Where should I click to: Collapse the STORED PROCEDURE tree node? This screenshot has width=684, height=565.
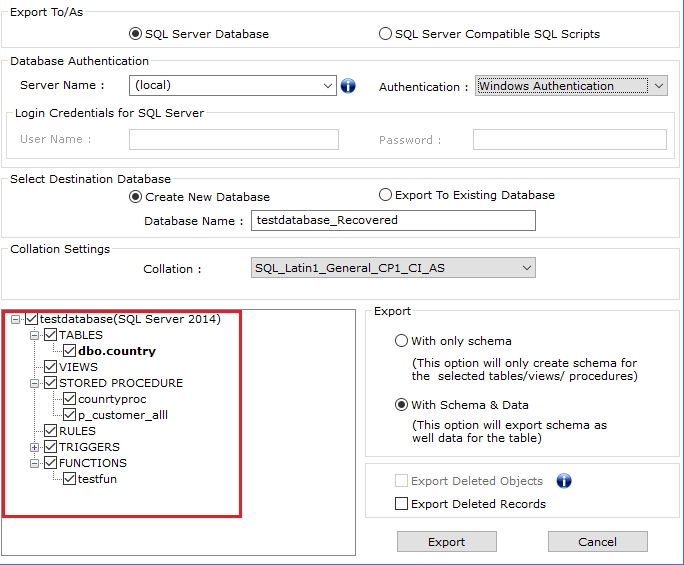click(x=36, y=383)
